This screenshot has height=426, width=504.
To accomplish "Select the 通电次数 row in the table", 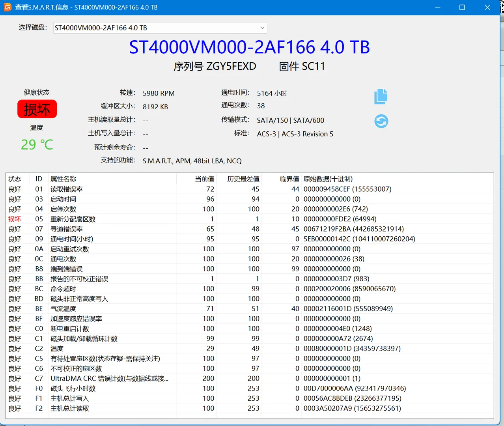I will [250, 259].
